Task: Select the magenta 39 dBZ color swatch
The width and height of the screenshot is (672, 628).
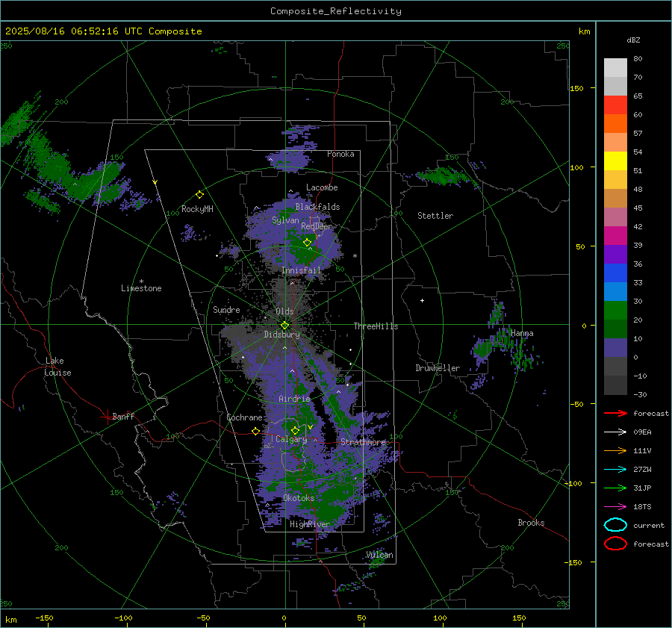Action: [615, 236]
